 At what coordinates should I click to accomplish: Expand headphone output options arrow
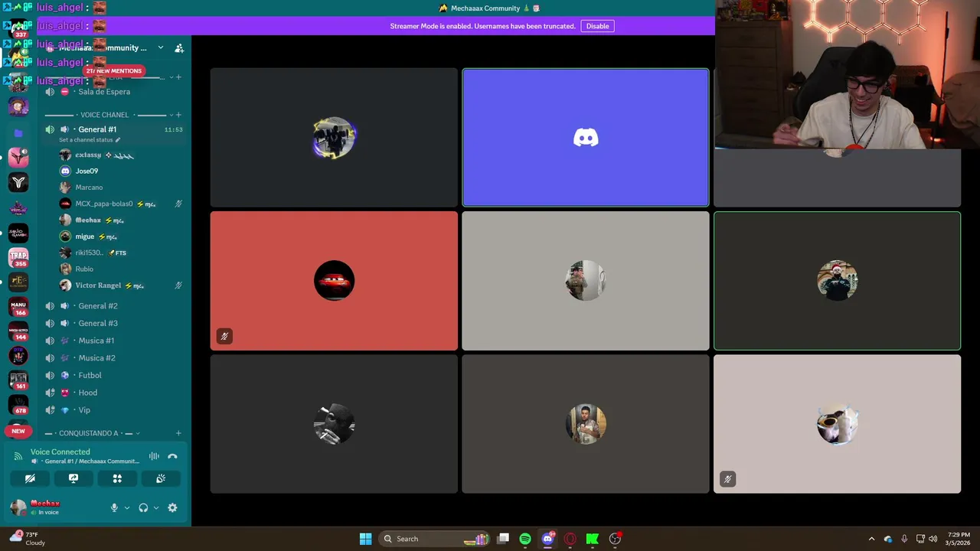coord(156,507)
